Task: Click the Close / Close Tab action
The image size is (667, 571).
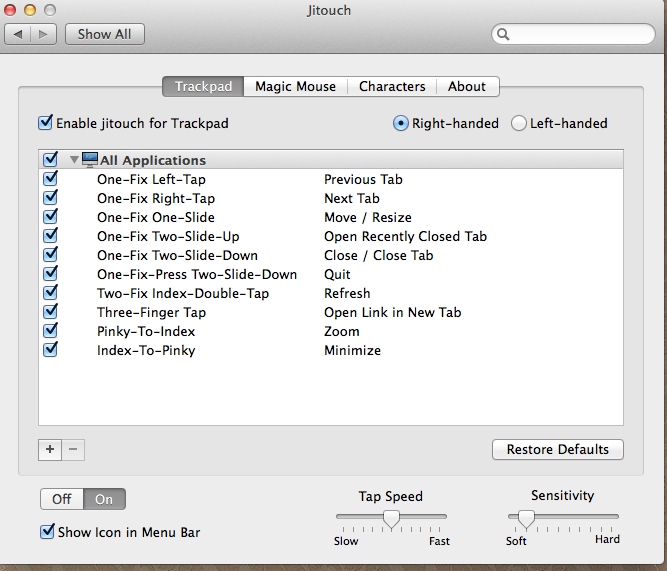Action: (x=379, y=255)
